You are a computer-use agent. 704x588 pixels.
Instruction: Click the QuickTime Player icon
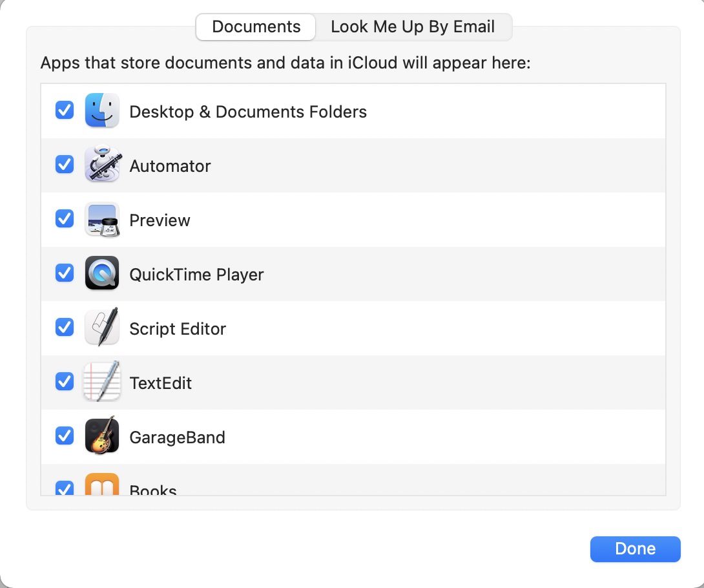pos(102,274)
